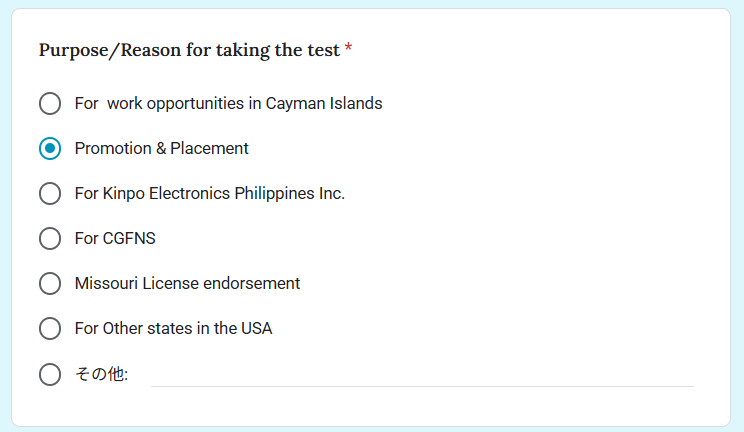Image resolution: width=744 pixels, height=432 pixels.
Task: Select the For CGFNS radio button
Action: click(x=50, y=238)
